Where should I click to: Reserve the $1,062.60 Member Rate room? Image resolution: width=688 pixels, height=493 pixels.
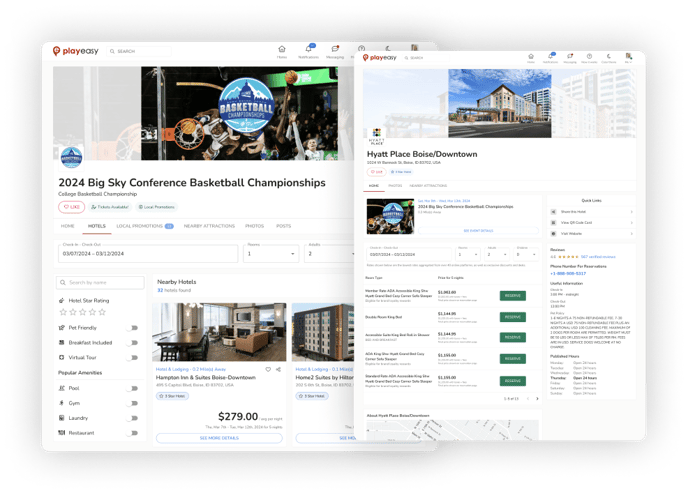click(512, 296)
